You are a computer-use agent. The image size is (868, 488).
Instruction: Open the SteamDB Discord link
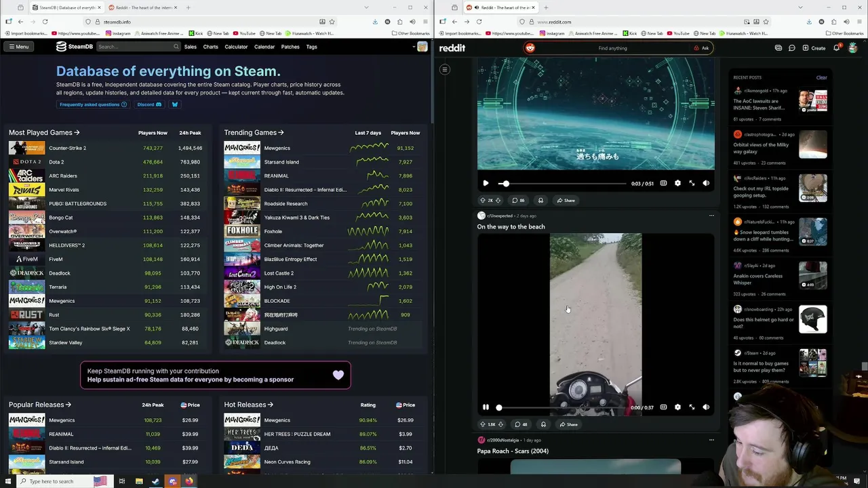pyautogui.click(x=149, y=104)
